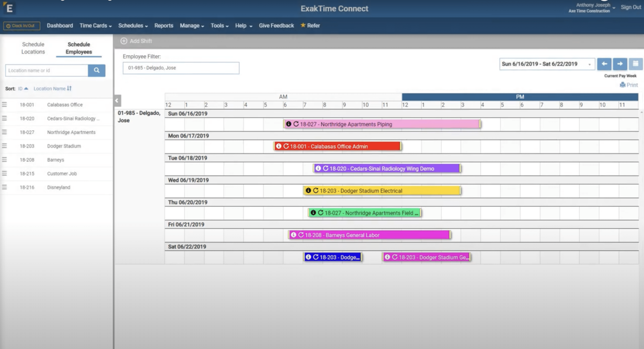Click the drag handle for Disneyland
The image size is (644, 349).
pos(5,187)
